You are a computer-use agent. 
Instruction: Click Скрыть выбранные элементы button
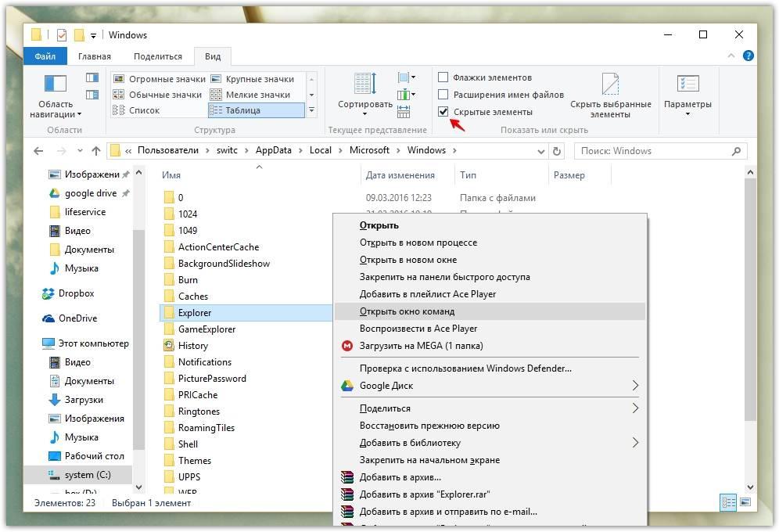tap(611, 96)
